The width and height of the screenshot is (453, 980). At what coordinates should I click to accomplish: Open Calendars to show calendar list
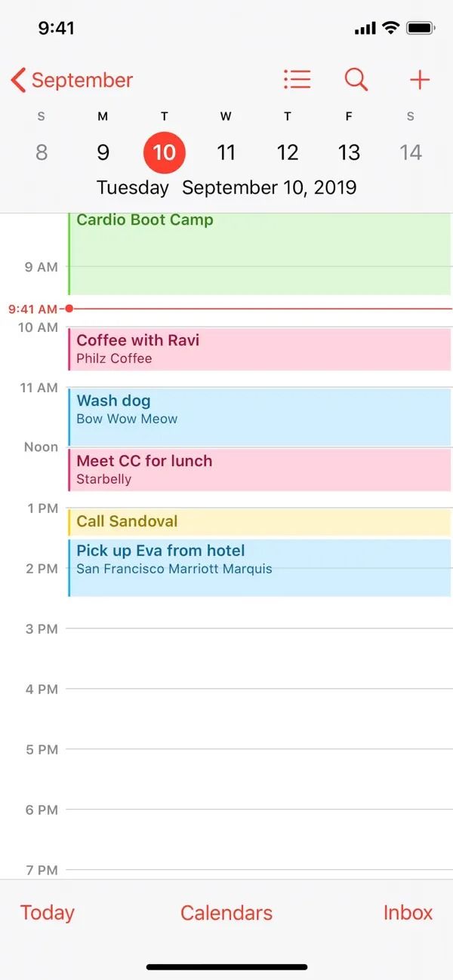226,913
